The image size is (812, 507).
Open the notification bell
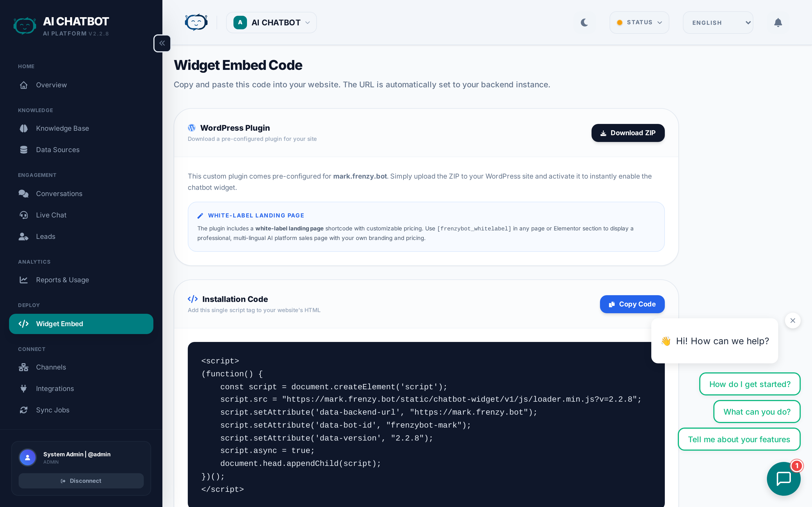pos(778,23)
